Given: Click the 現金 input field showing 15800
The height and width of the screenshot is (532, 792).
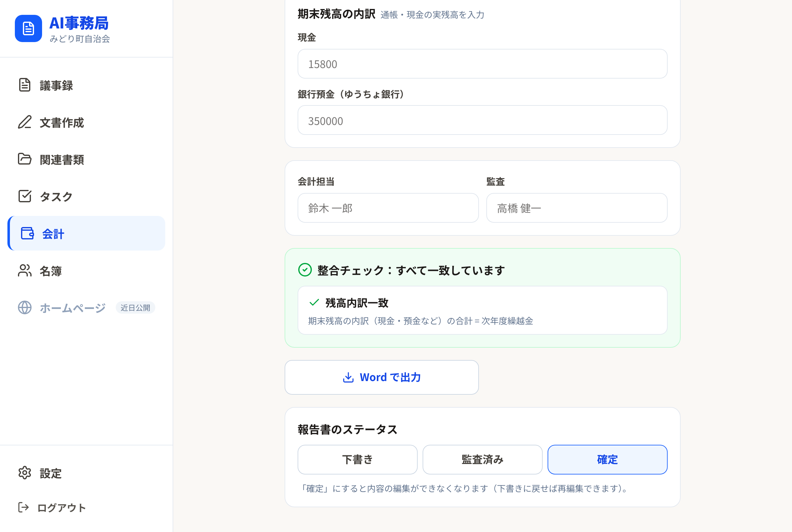Looking at the screenshot, I should coord(482,64).
